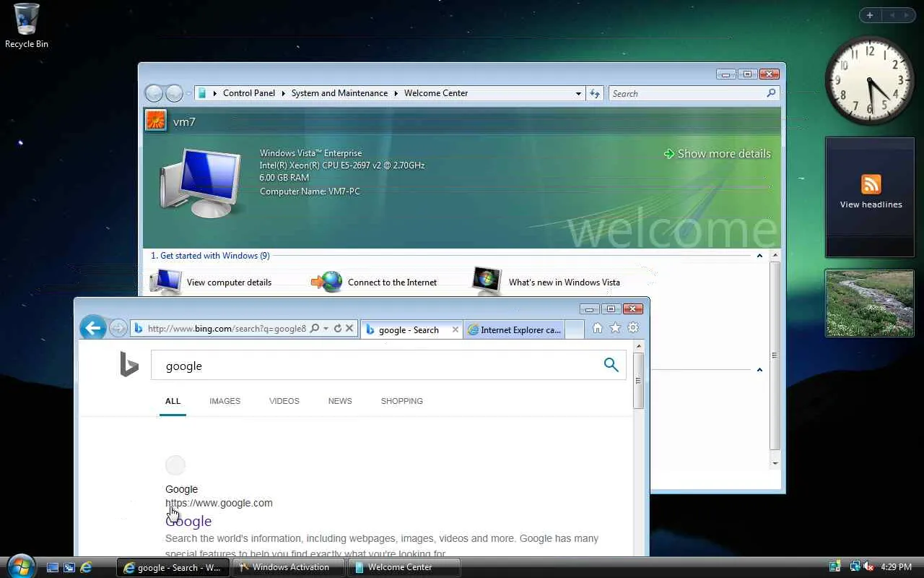Screen dimensions: 924x578
Task: Open the Tools gear in Internet Explorer
Action: [633, 328]
